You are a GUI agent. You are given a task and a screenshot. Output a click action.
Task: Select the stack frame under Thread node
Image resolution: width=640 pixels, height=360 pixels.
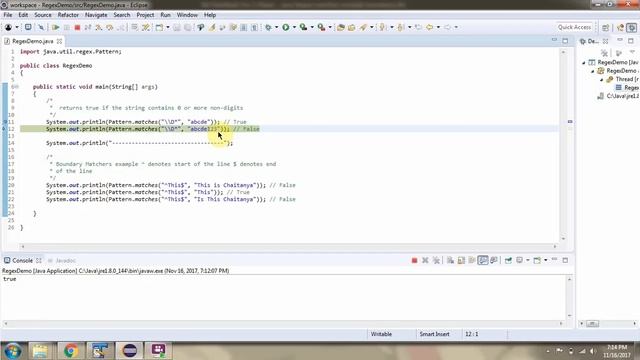tap(627, 88)
